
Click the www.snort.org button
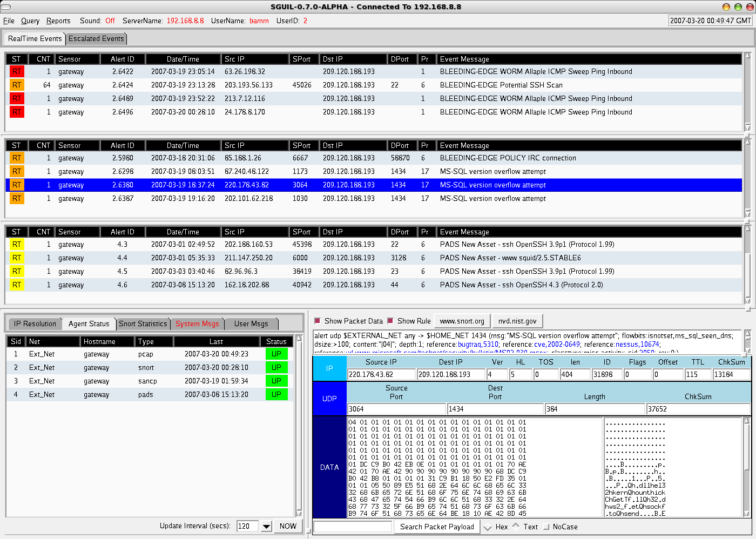click(462, 320)
